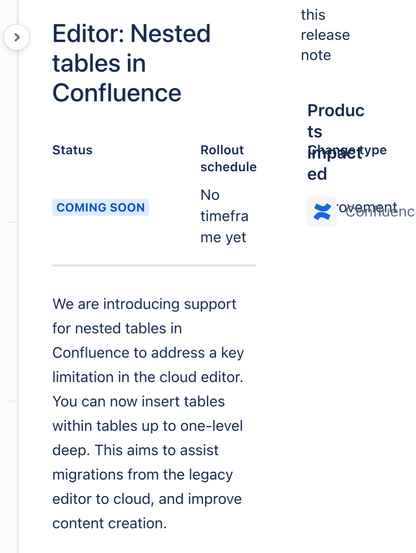This screenshot has width=416, height=553.
Task: Select the heading Editor: Nested tables in Confluence
Action: (131, 63)
